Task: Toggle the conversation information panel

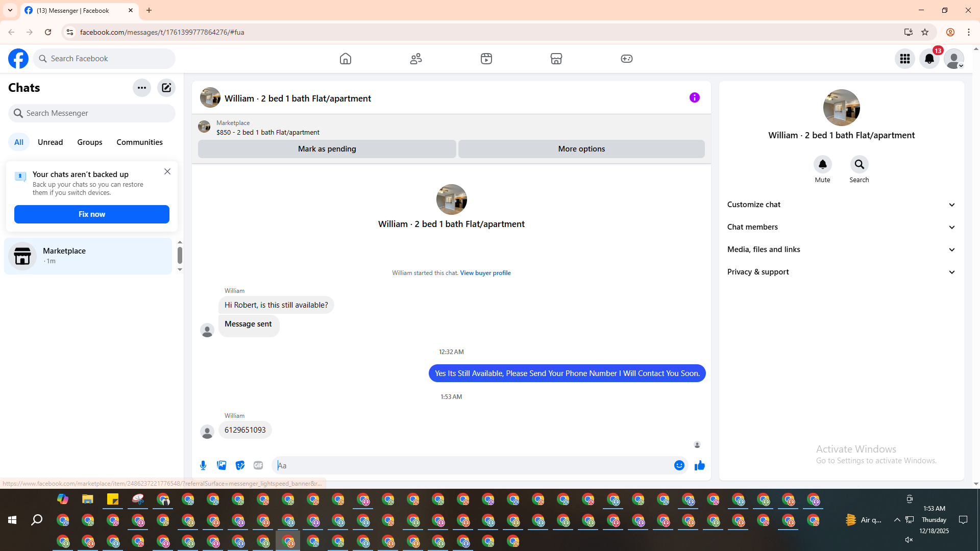Action: [694, 97]
